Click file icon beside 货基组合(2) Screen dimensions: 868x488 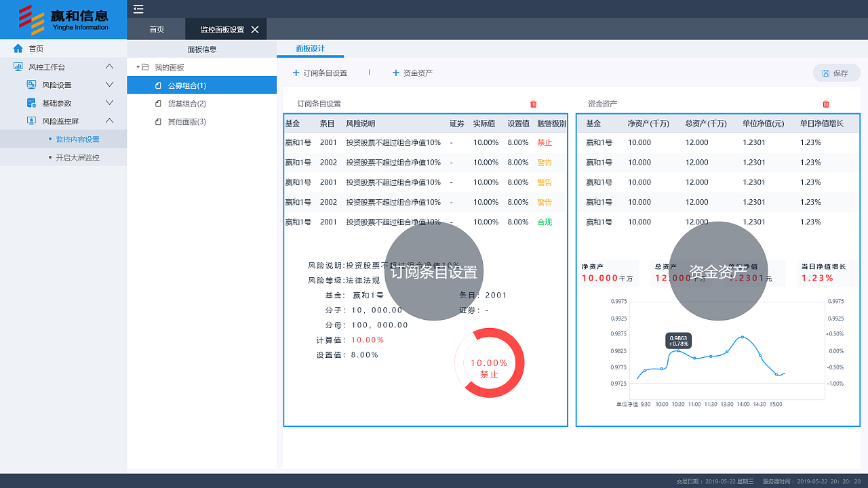pyautogui.click(x=158, y=104)
